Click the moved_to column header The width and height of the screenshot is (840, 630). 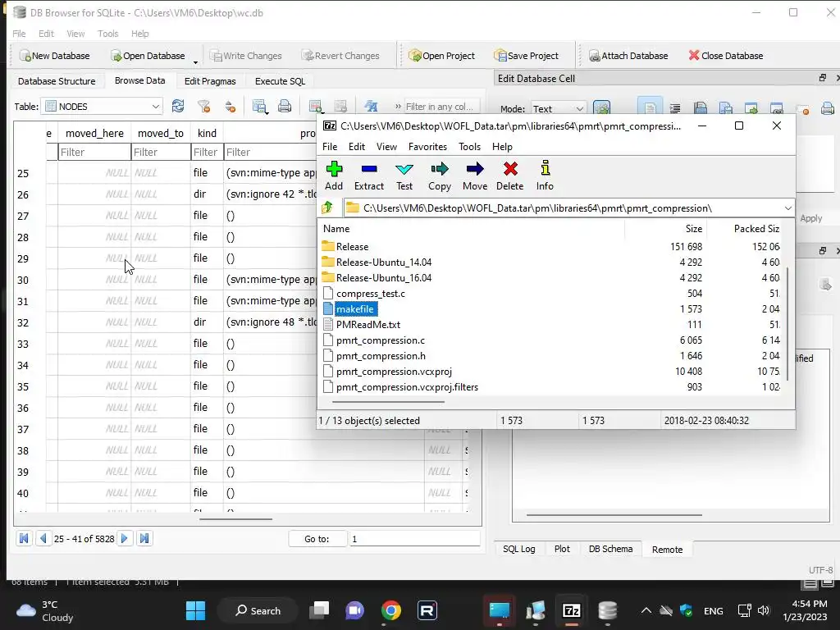161,134
